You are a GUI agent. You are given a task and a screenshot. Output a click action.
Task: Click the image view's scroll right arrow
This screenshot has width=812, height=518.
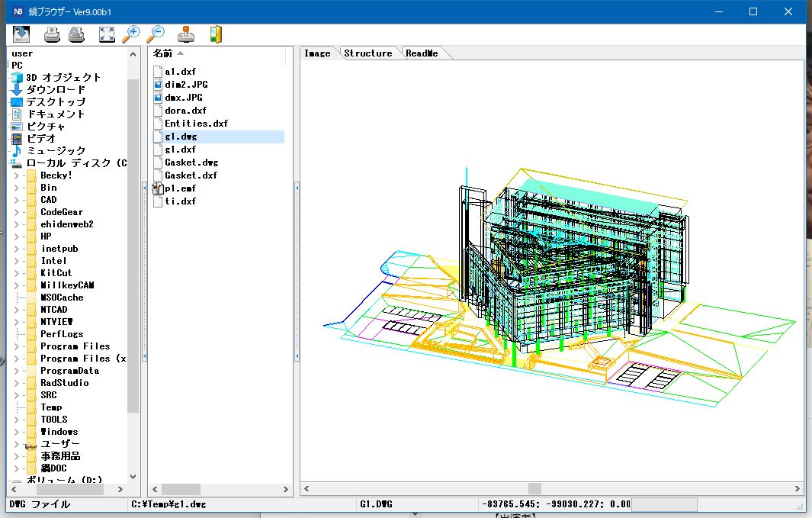click(x=797, y=488)
